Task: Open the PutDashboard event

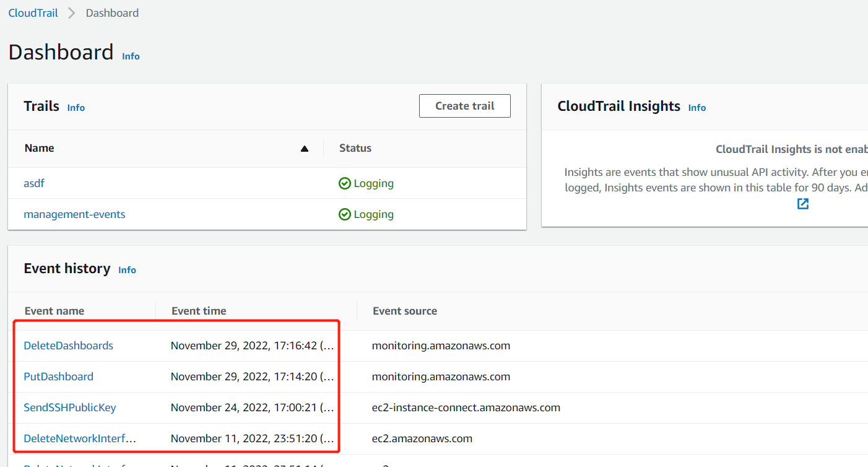Action: [58, 377]
